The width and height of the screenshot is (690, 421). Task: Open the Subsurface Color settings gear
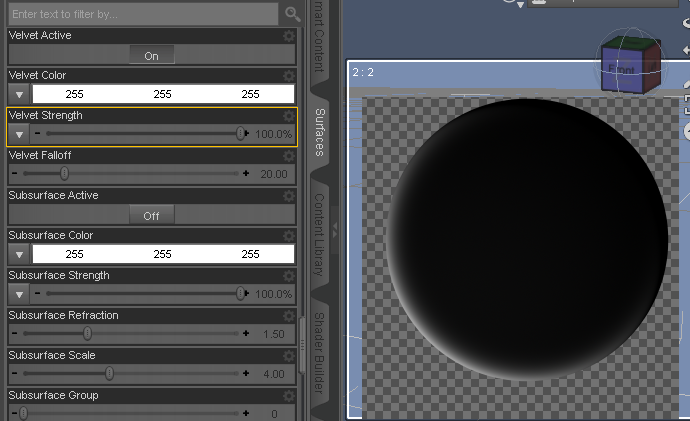289,236
